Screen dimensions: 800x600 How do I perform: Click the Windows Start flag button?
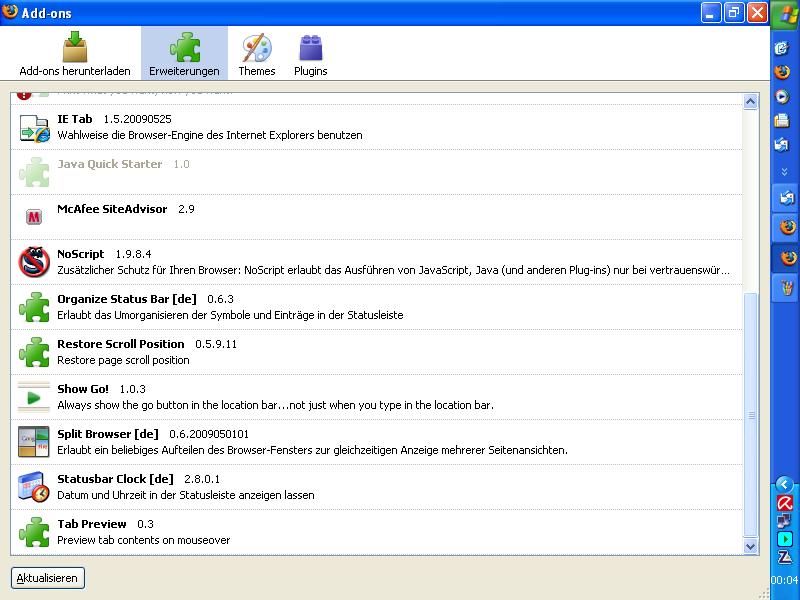[784, 14]
